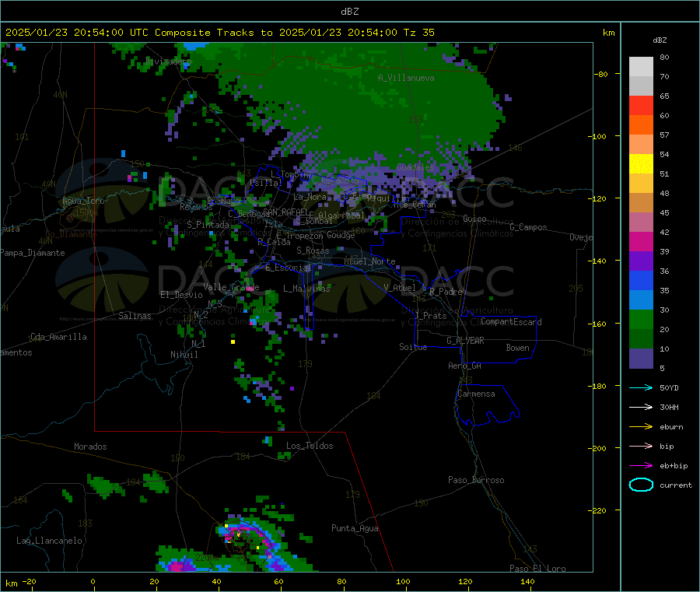Select the magenta swatch between 42 and 39
Viewport: 700px width, 592px height.
click(x=641, y=241)
